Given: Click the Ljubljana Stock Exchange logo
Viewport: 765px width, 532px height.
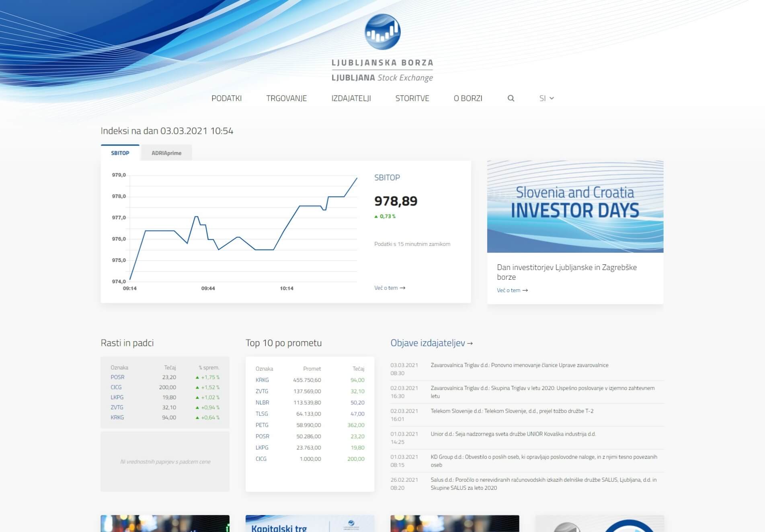Looking at the screenshot, I should click(382, 48).
